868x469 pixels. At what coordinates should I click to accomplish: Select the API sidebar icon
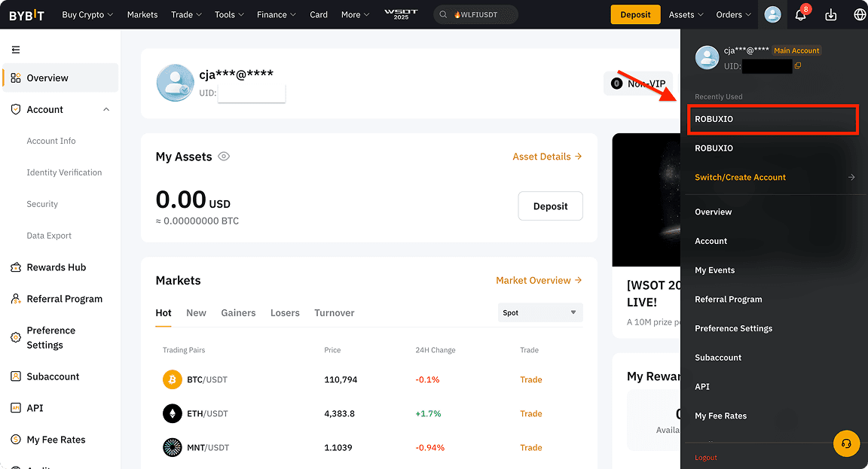(x=16, y=407)
